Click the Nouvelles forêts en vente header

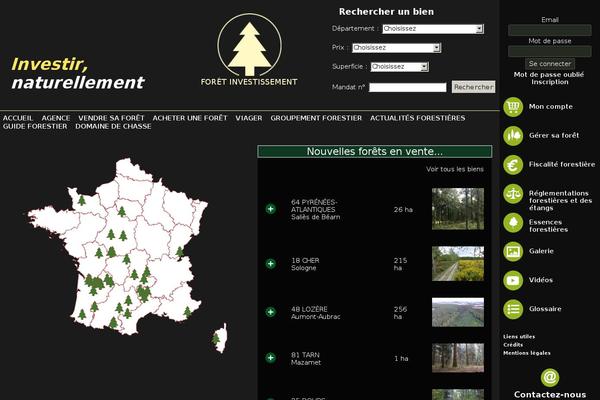(x=375, y=151)
